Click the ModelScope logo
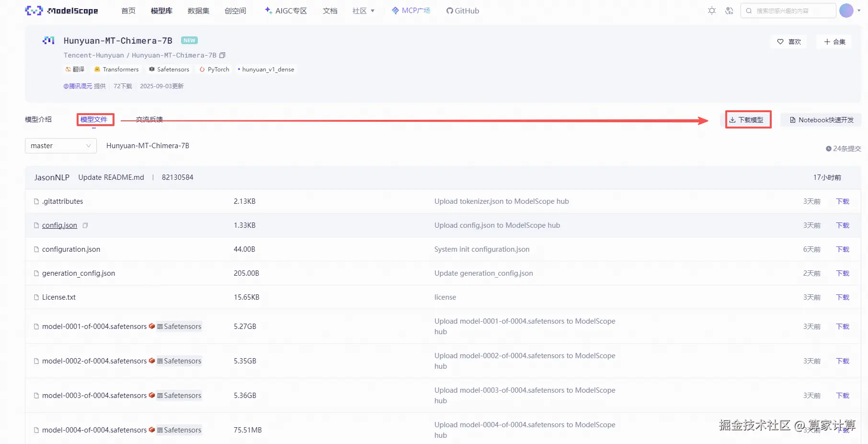Screen dimensions: 868x444 click(61, 11)
